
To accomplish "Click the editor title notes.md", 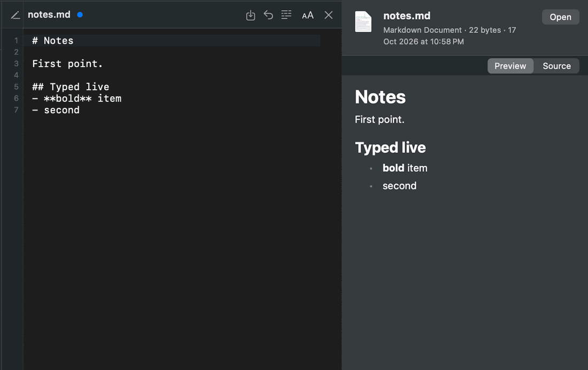I will point(49,14).
